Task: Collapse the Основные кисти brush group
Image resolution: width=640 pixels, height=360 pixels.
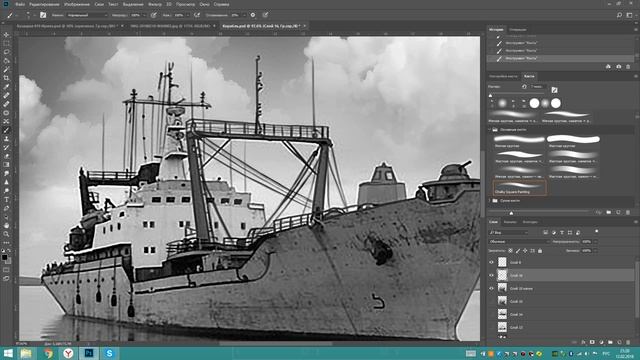Action: [x=489, y=129]
